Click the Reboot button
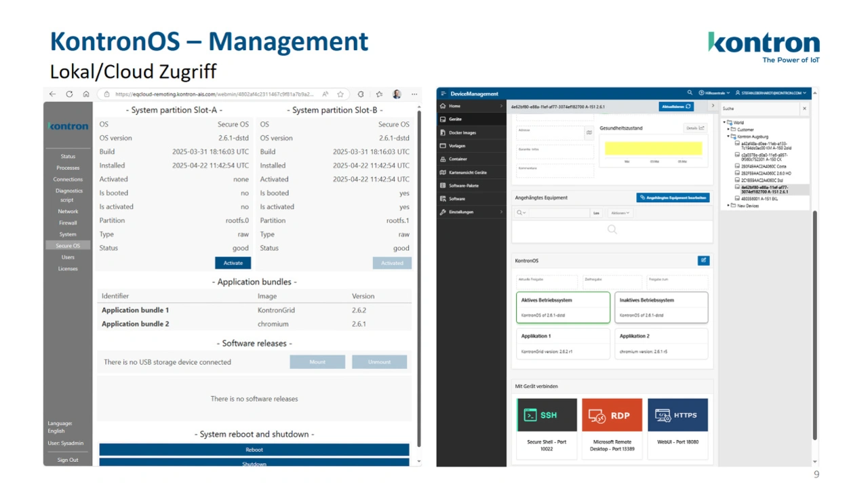 [254, 450]
